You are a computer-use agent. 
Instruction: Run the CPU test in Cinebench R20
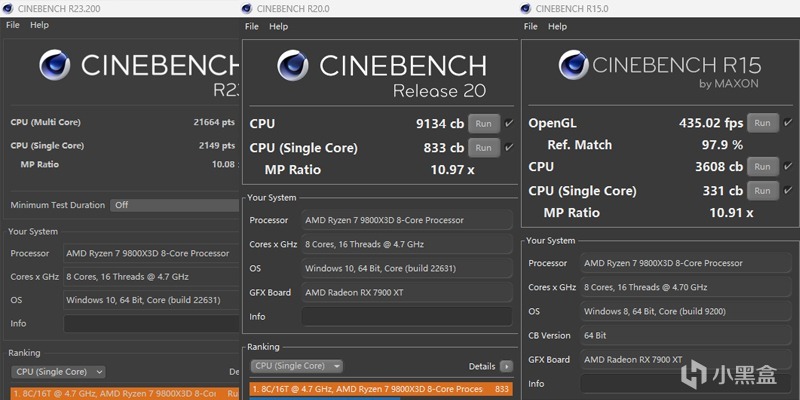click(x=483, y=124)
